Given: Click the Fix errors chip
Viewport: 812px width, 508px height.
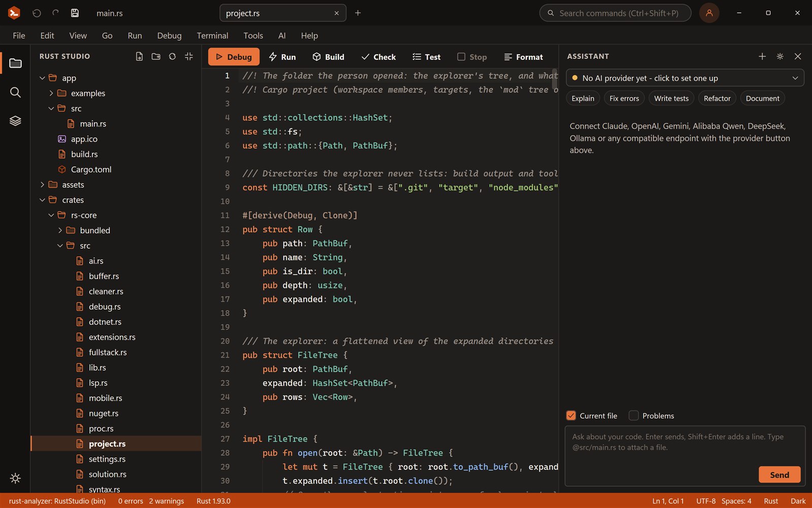Looking at the screenshot, I should coord(624,99).
